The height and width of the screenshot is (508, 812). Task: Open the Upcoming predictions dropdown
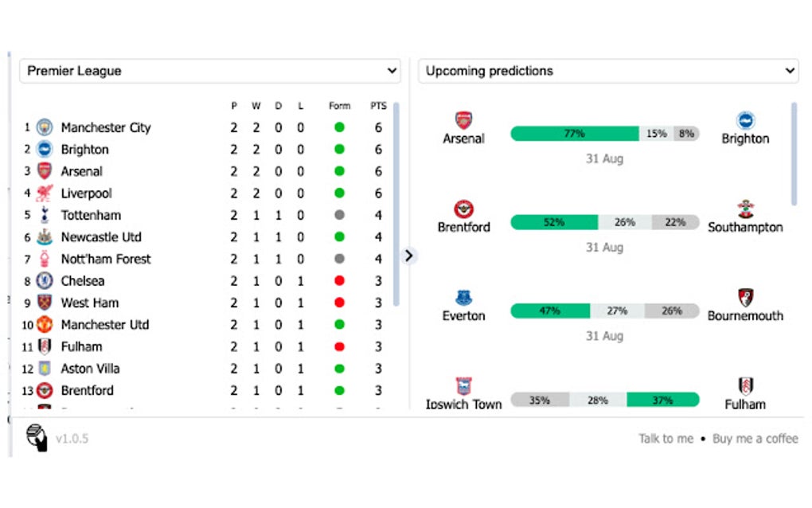pyautogui.click(x=608, y=71)
